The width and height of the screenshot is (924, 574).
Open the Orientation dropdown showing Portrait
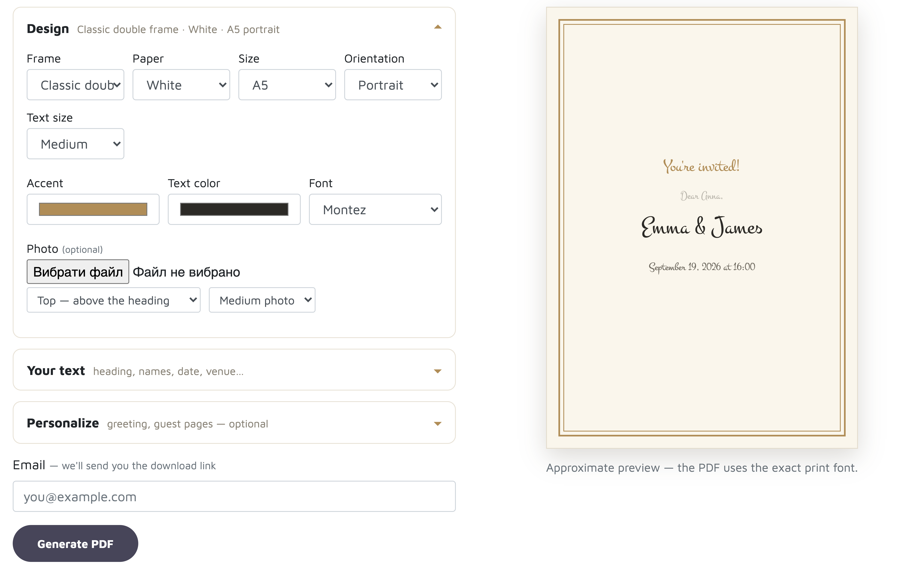[x=393, y=85]
